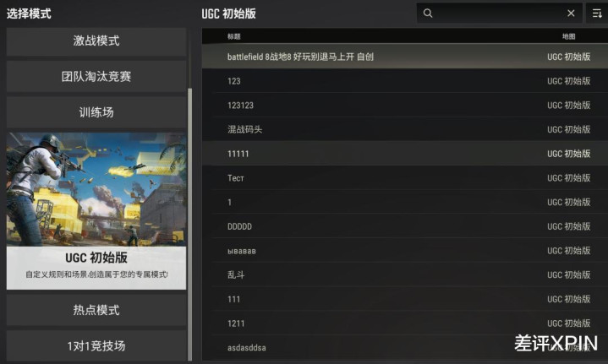Clear the search with the X icon
The width and height of the screenshot is (608, 364).
click(571, 14)
